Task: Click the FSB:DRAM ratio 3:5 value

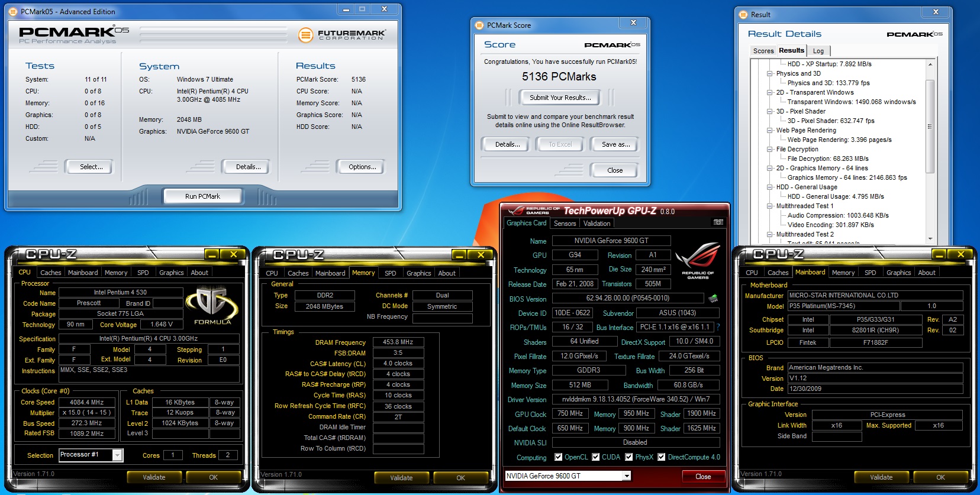Action: [x=398, y=352]
